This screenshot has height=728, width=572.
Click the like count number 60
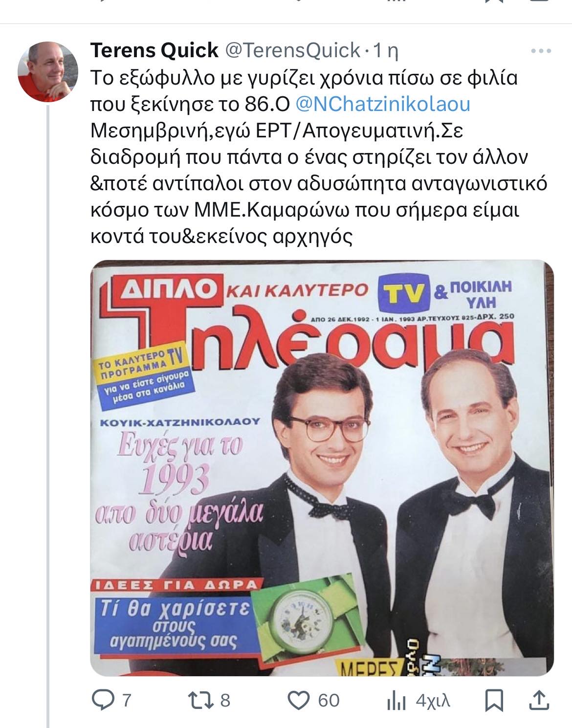pyautogui.click(x=329, y=701)
